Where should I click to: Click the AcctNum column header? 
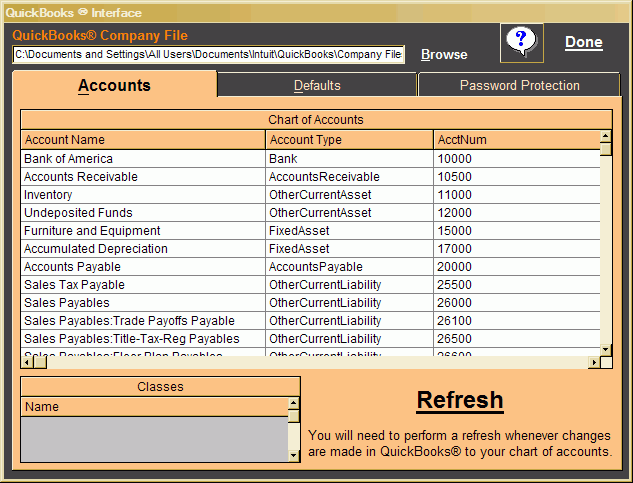[517, 140]
